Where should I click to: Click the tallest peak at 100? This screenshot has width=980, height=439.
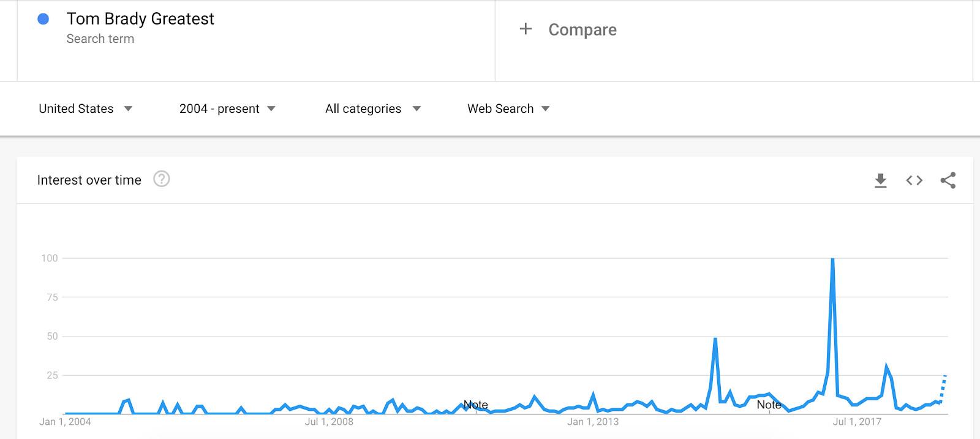pyautogui.click(x=832, y=260)
